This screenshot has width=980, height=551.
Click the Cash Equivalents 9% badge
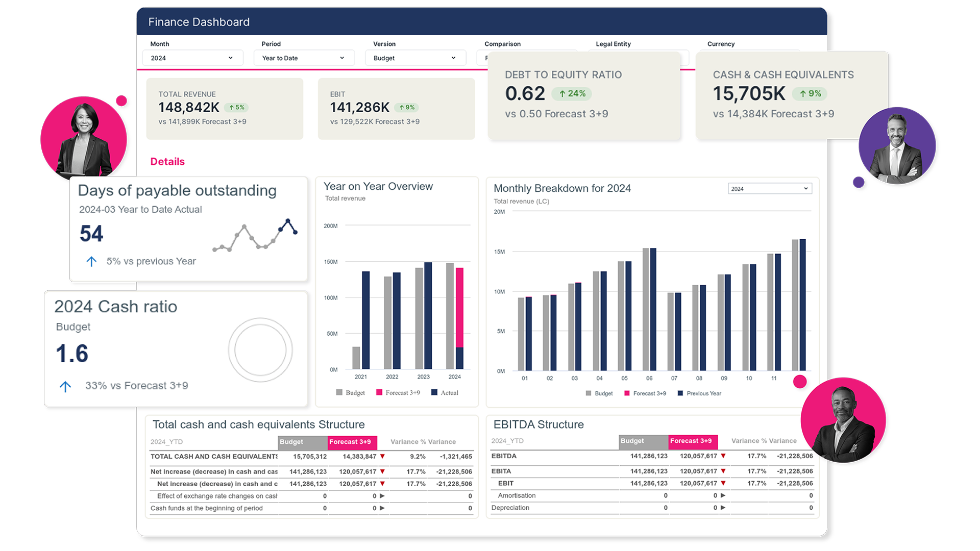pyautogui.click(x=810, y=94)
